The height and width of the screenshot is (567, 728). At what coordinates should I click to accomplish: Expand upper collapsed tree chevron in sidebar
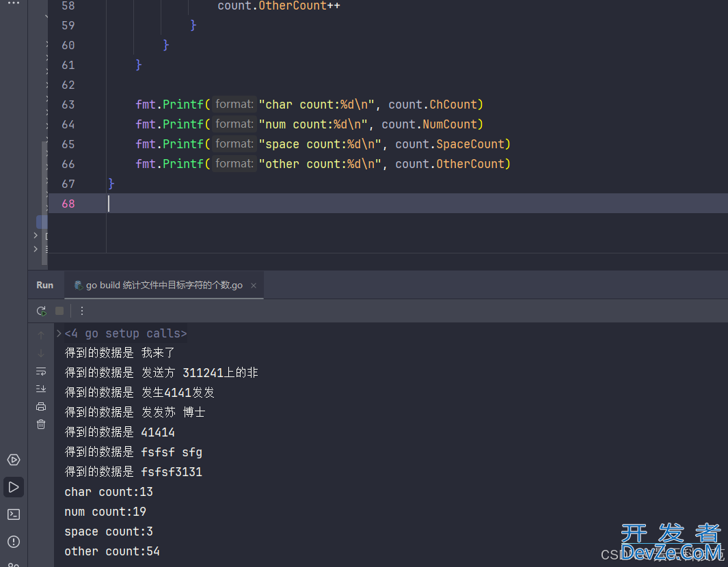click(36, 236)
